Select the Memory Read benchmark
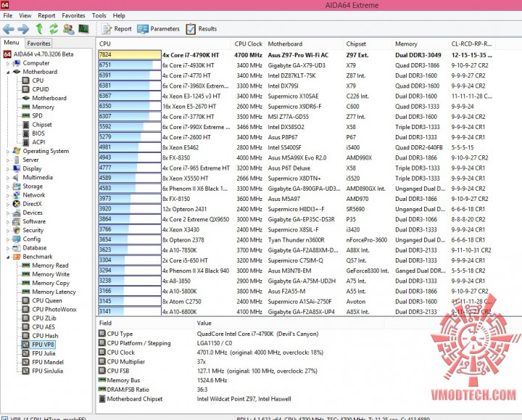 [x=45, y=265]
